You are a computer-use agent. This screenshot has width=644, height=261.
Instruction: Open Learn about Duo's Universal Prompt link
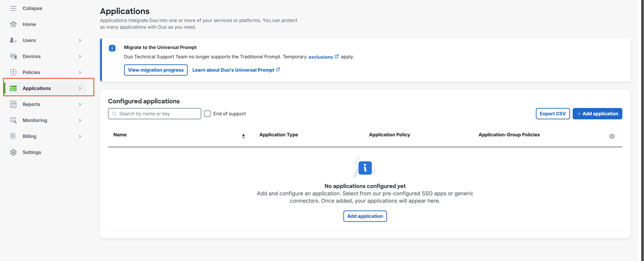236,70
